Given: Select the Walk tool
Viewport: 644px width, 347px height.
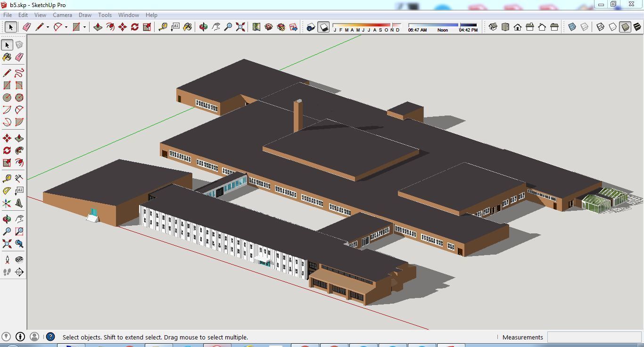Looking at the screenshot, I should [x=7, y=272].
